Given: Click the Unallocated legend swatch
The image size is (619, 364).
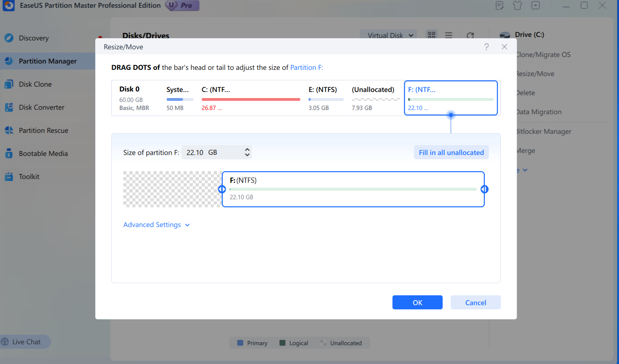Looking at the screenshot, I should (x=323, y=343).
